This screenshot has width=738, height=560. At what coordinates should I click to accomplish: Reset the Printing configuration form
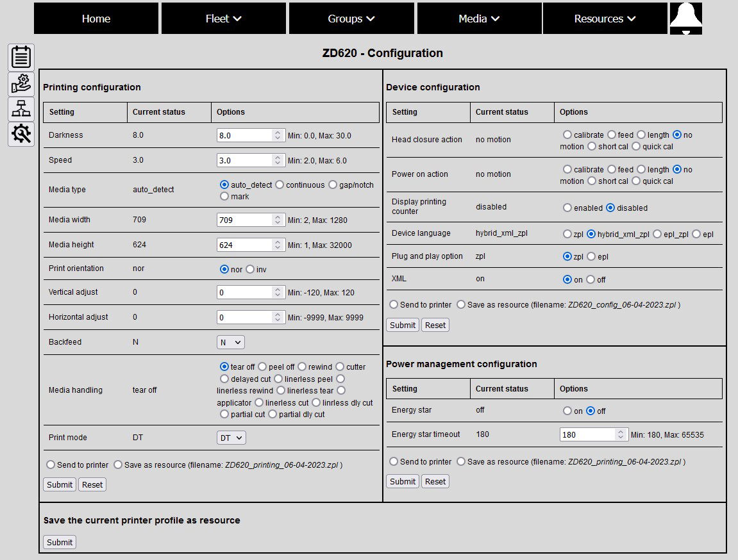tap(92, 485)
